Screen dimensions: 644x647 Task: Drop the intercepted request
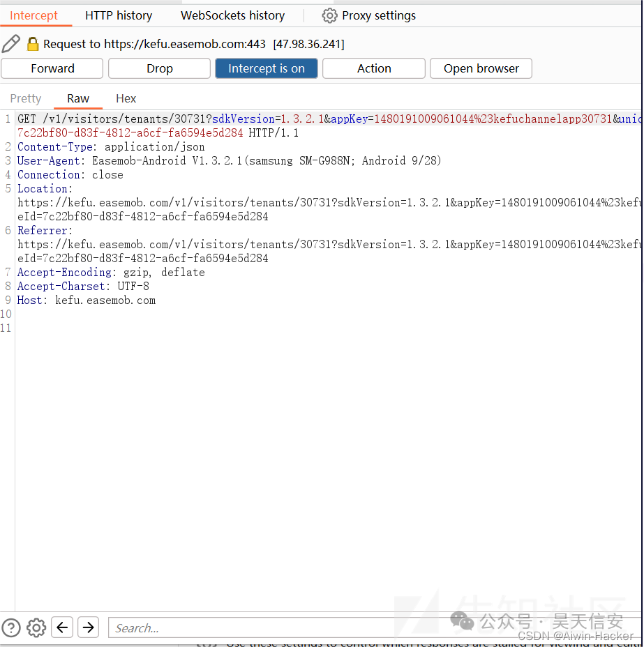click(x=159, y=68)
